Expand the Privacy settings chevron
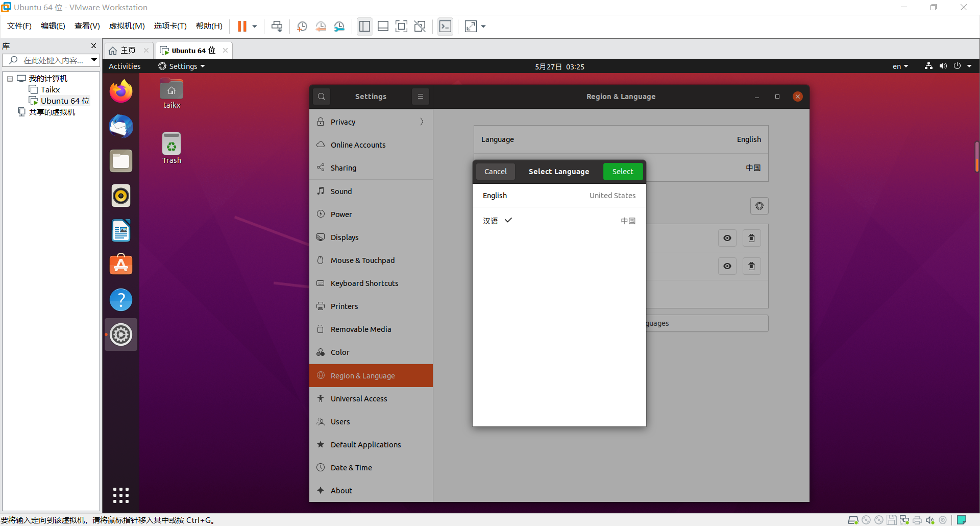The width and height of the screenshot is (980, 526). click(422, 122)
